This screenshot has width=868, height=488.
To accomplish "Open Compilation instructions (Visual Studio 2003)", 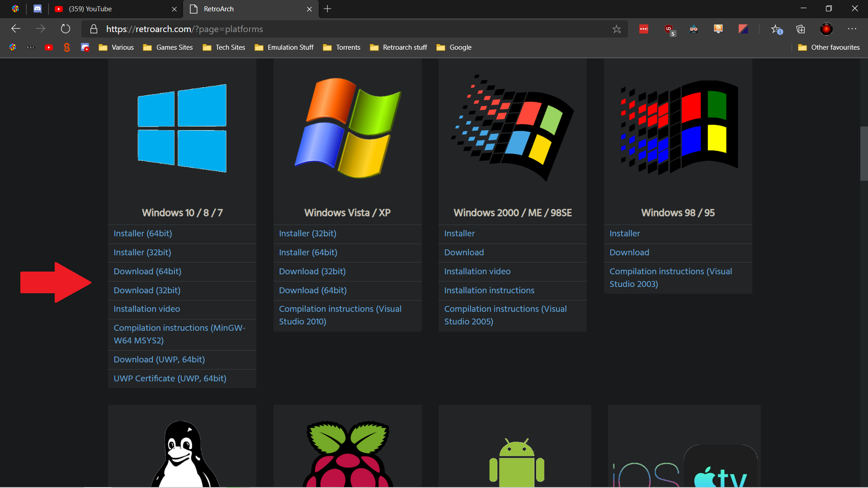I will coord(670,278).
